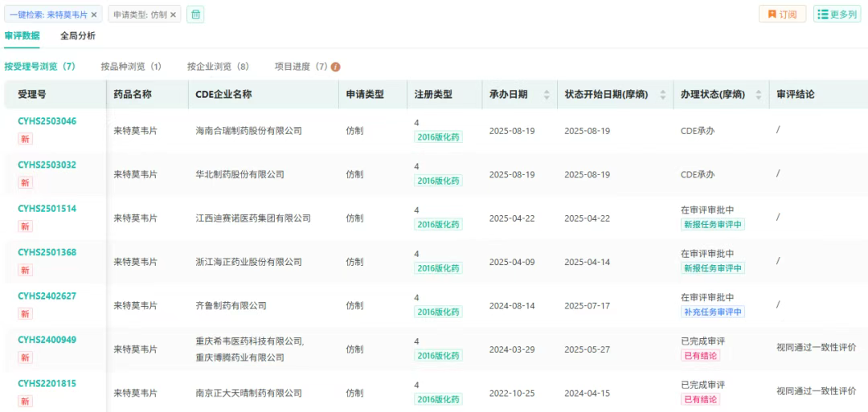Sort by 办理状态(摩熵) column arrows
The width and height of the screenshot is (868, 412).
point(757,95)
